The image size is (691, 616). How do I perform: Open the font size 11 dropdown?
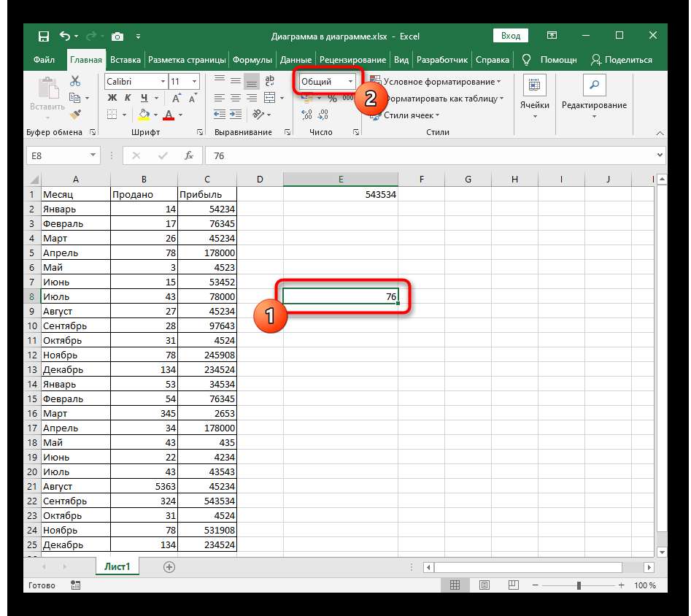pos(194,82)
